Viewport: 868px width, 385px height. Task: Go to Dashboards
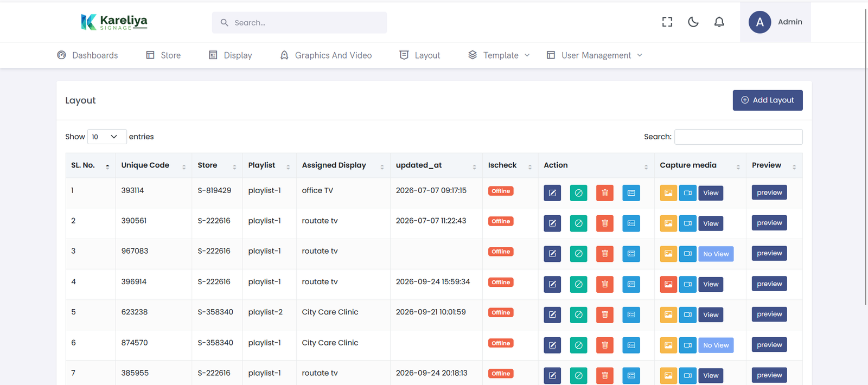pos(87,55)
